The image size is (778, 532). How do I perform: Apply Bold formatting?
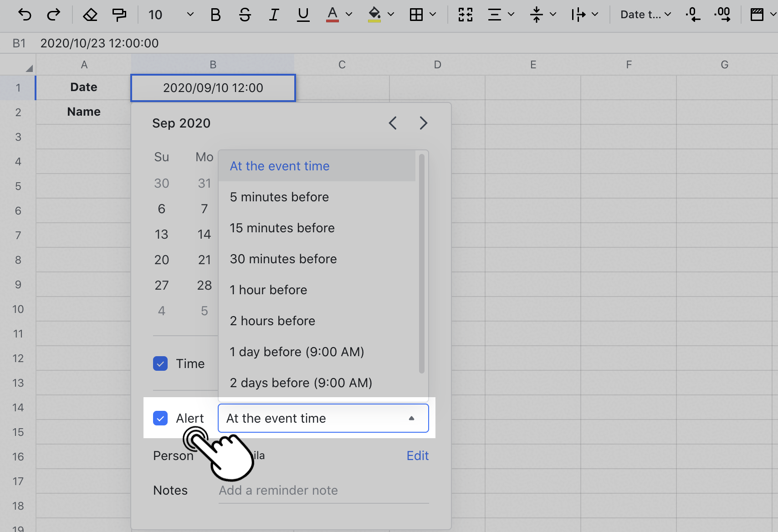215,15
